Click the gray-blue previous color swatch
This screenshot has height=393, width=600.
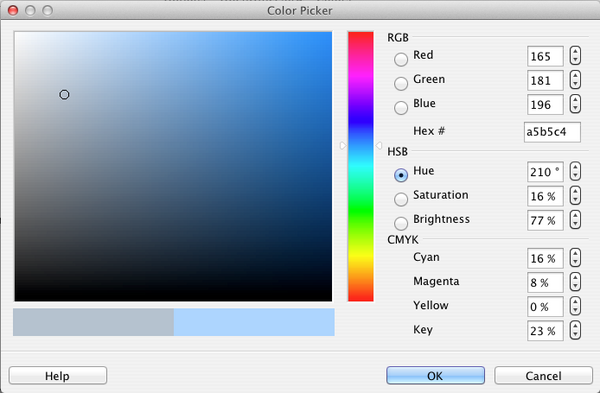click(x=93, y=322)
